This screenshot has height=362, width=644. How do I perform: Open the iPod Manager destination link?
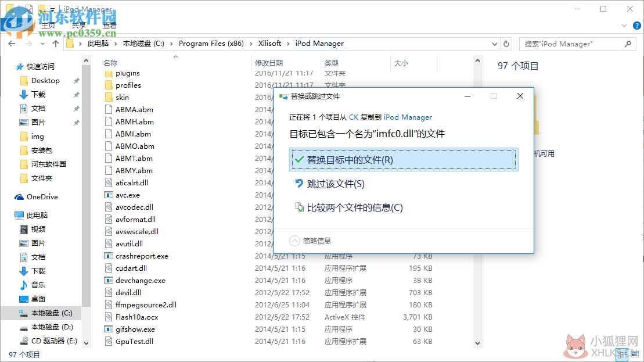[408, 117]
